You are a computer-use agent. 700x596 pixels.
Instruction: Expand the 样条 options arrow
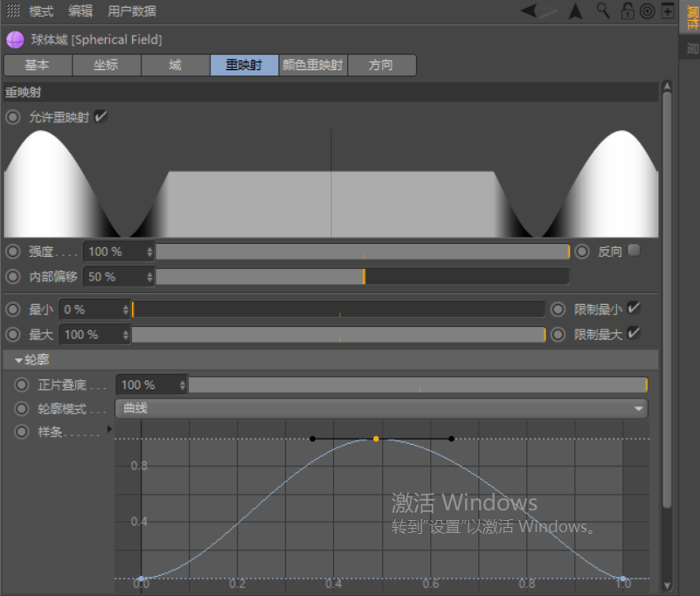point(109,429)
